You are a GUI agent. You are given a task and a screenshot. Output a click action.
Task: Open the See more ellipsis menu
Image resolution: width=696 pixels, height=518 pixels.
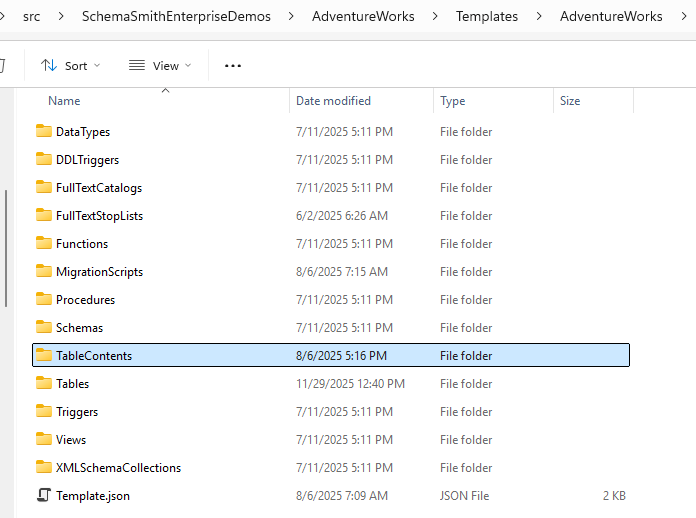(233, 66)
